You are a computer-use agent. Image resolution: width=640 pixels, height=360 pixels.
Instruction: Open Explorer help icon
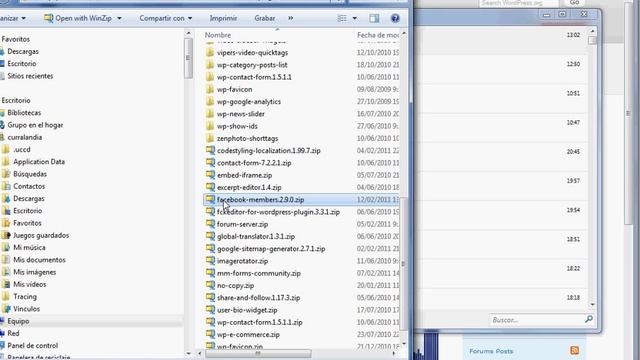(x=395, y=18)
